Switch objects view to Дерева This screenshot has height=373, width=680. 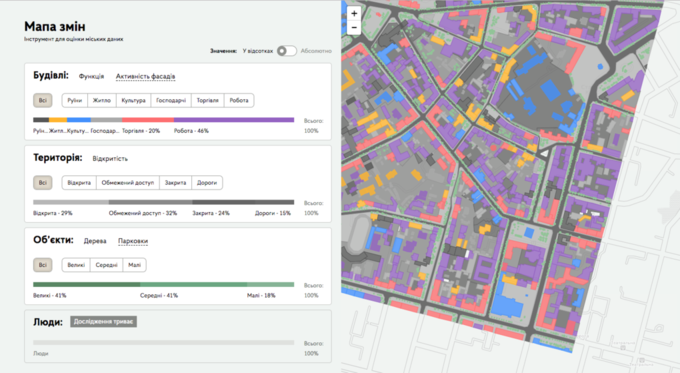[95, 241]
